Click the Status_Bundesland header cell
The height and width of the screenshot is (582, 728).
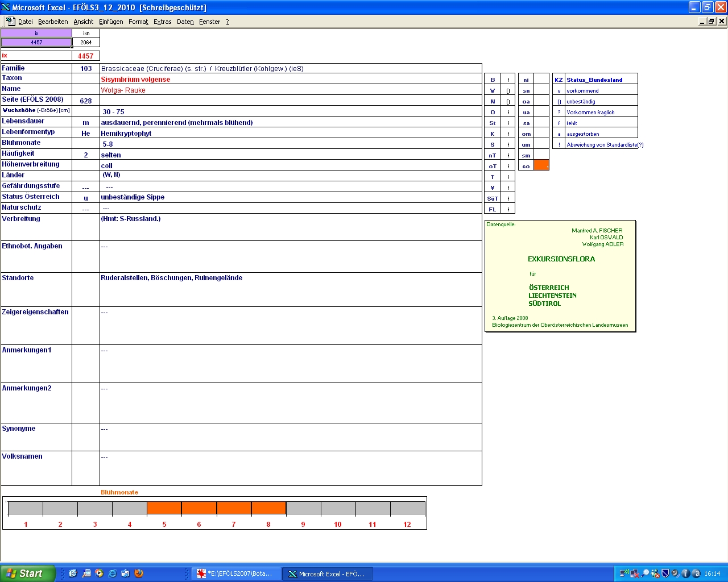601,80
